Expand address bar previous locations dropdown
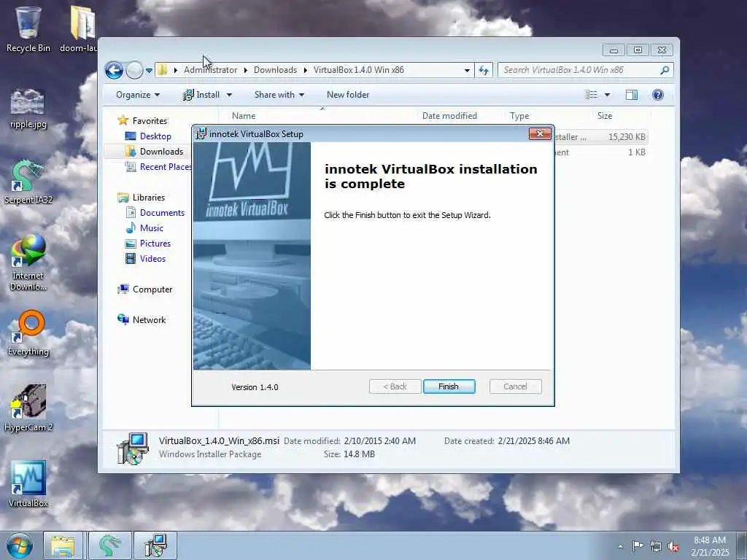747x560 pixels. point(467,70)
